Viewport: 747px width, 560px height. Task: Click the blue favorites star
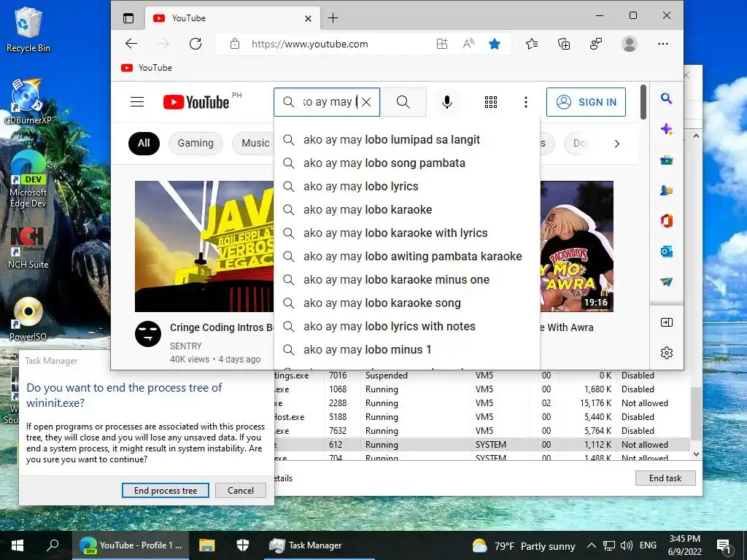tap(495, 44)
